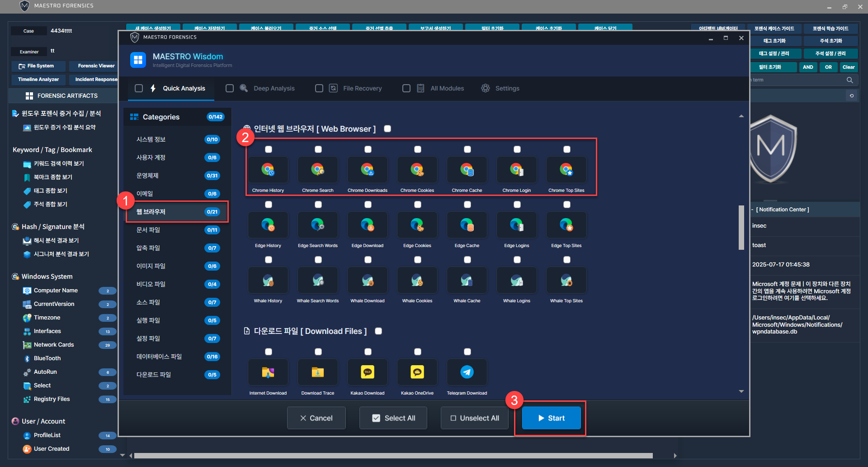Screen dimensions: 868x467
Task: Open the Telegram Download module icon
Action: pos(467,372)
